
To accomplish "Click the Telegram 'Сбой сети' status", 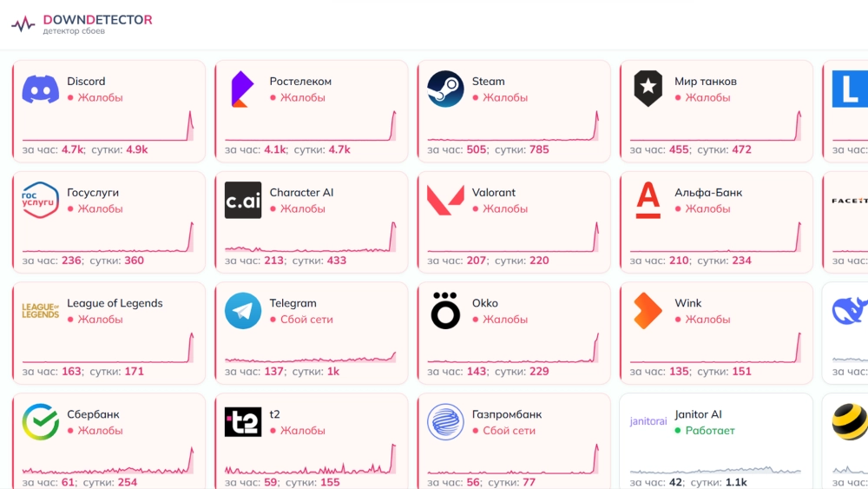I will [x=306, y=320].
